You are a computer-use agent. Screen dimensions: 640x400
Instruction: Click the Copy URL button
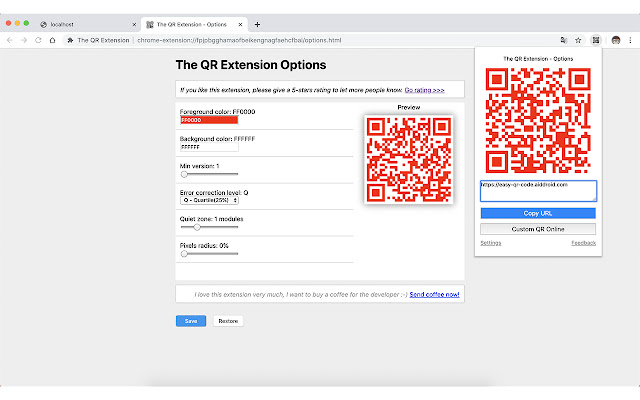point(538,213)
